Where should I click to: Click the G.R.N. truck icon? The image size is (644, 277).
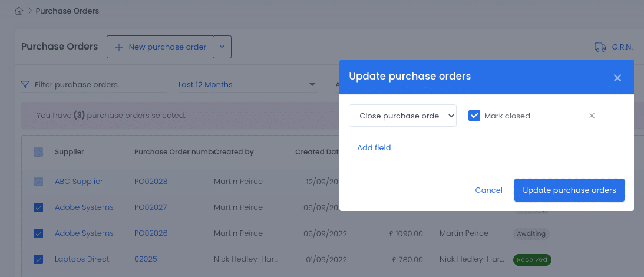click(600, 47)
